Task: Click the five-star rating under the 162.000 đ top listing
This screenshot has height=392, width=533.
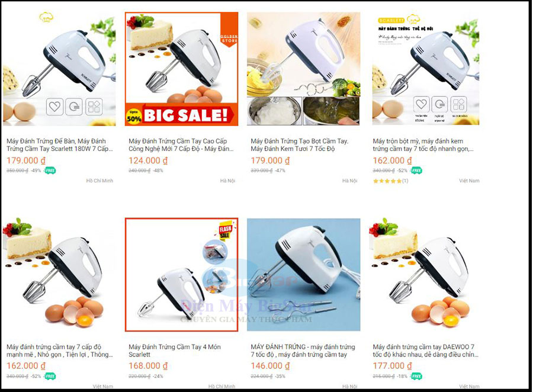Action: pyautogui.click(x=387, y=181)
